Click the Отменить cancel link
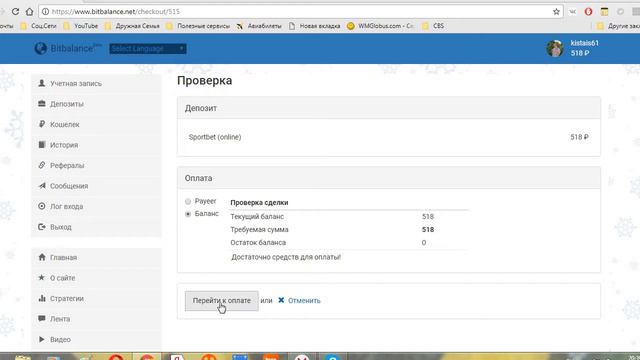The image size is (640, 360). [304, 300]
